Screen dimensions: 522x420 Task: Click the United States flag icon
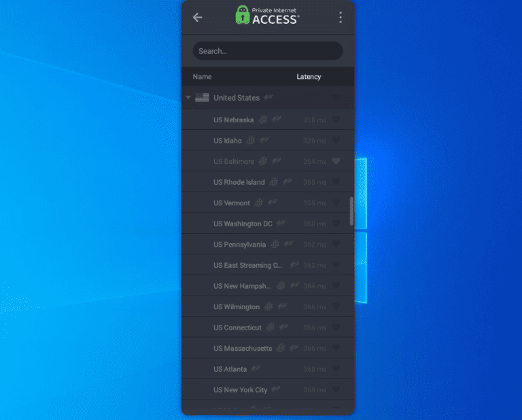point(202,97)
